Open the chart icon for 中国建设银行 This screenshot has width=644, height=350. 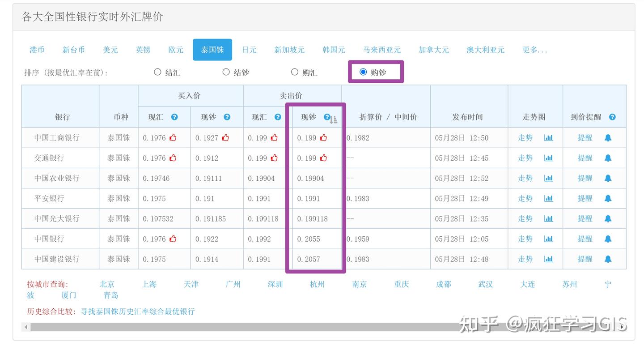549,259
